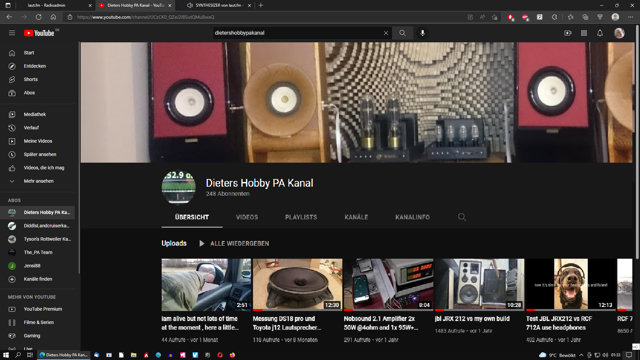Open The_PA Team subscription
This screenshot has height=360, width=640.
click(38, 253)
